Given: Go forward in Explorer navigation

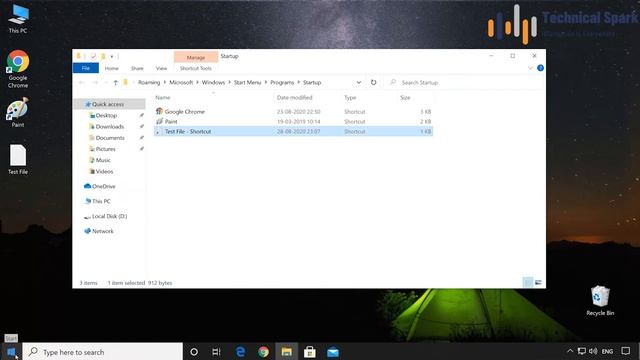Looking at the screenshot, I should pos(95,82).
